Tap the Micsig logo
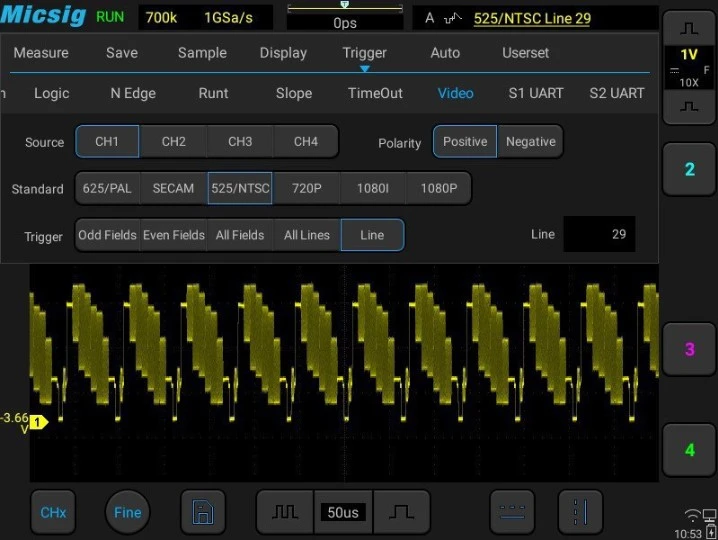Image resolution: width=718 pixels, height=540 pixels. coord(44,15)
